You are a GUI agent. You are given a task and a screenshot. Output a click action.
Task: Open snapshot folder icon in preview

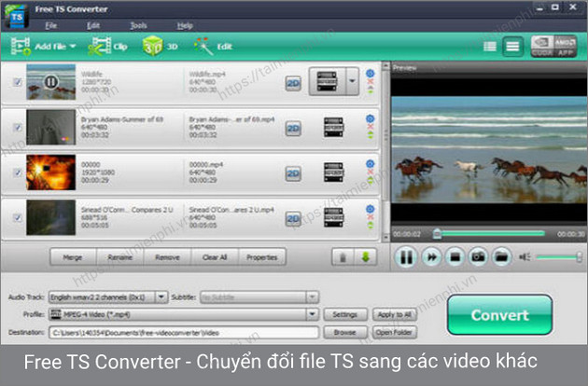pos(501,257)
